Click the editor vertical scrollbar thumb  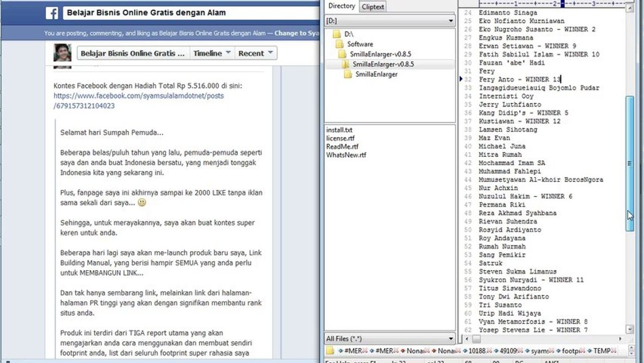click(629, 164)
